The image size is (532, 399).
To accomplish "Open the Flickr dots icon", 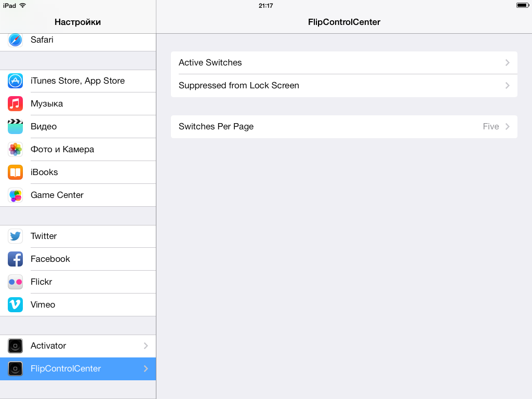I will tap(15, 282).
